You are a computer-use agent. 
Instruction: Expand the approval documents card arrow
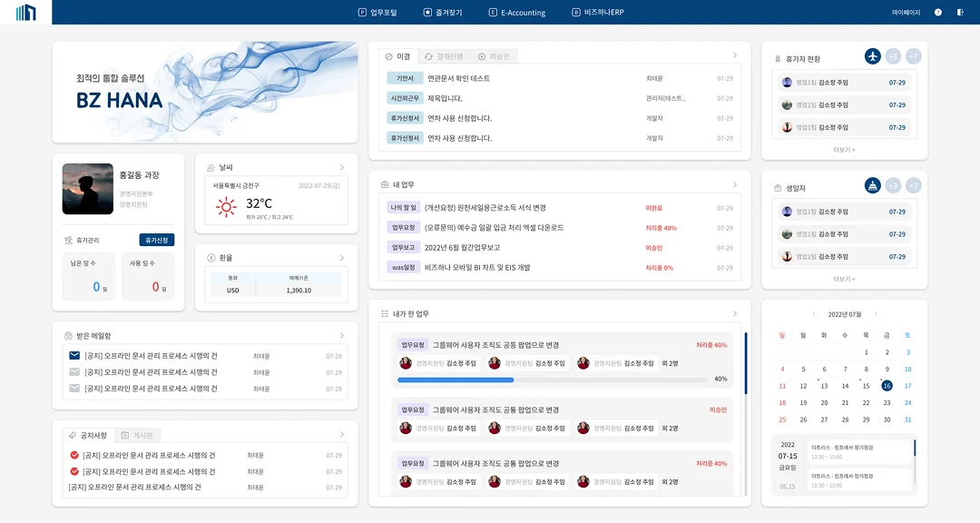pos(735,55)
